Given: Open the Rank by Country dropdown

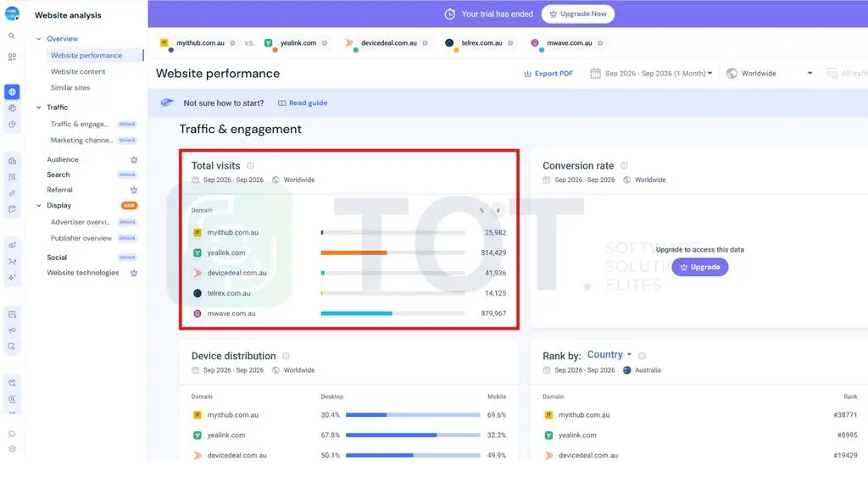Looking at the screenshot, I should click(x=609, y=355).
